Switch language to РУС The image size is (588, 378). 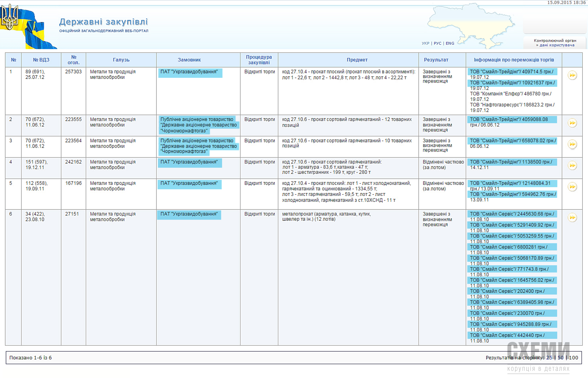437,43
